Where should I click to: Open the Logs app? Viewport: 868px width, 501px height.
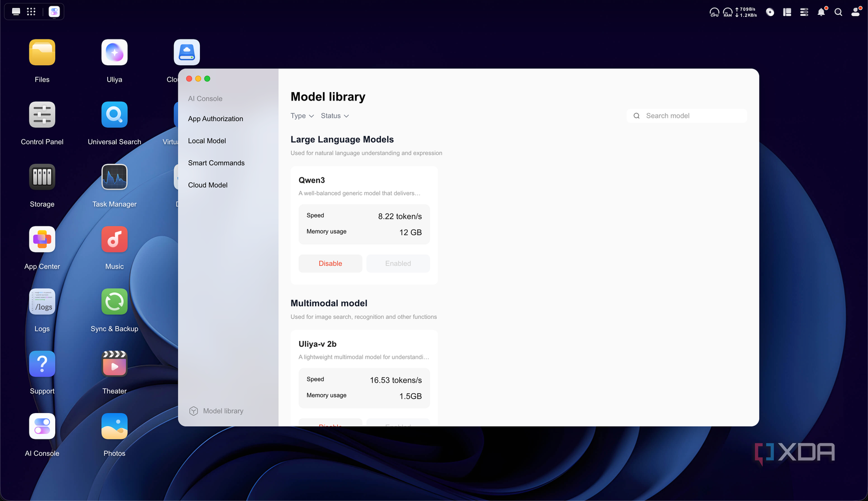pos(42,302)
